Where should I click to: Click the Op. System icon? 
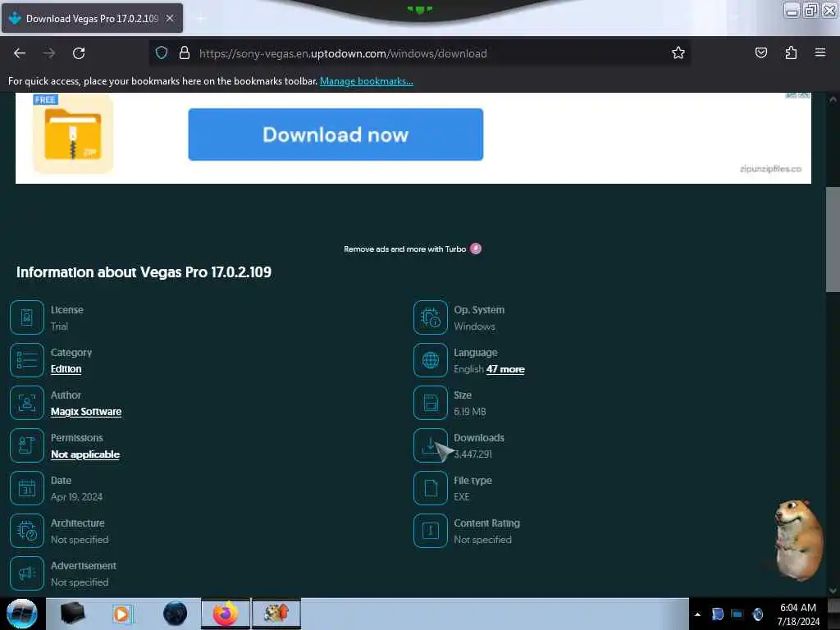pyautogui.click(x=430, y=317)
